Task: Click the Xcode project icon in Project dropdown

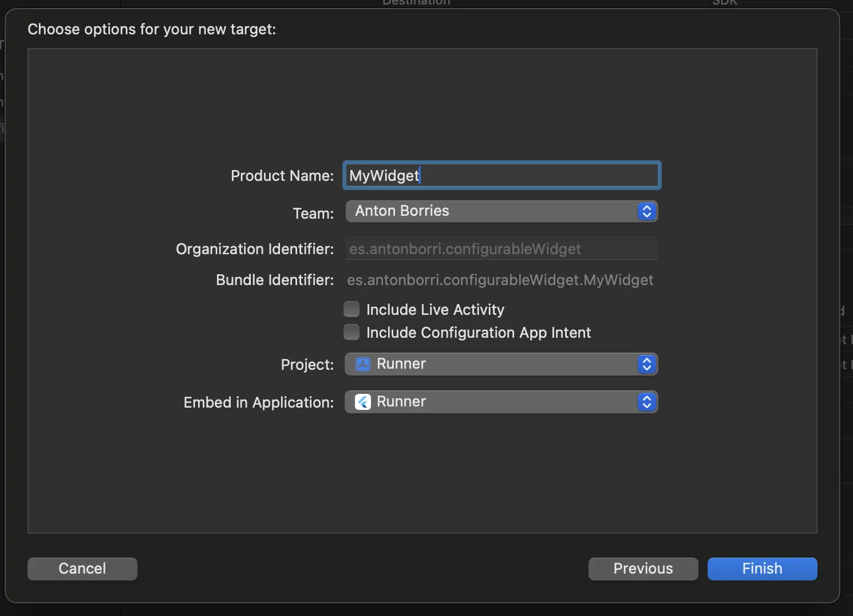Action: 363,364
